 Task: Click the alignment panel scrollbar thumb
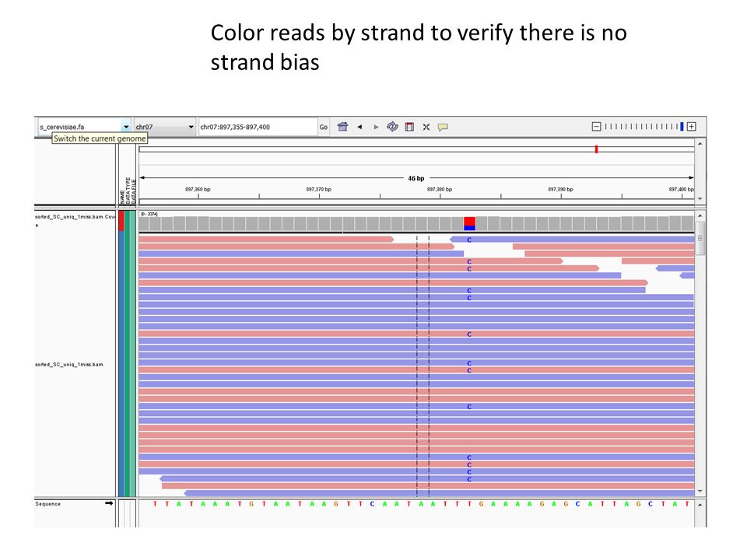point(700,238)
